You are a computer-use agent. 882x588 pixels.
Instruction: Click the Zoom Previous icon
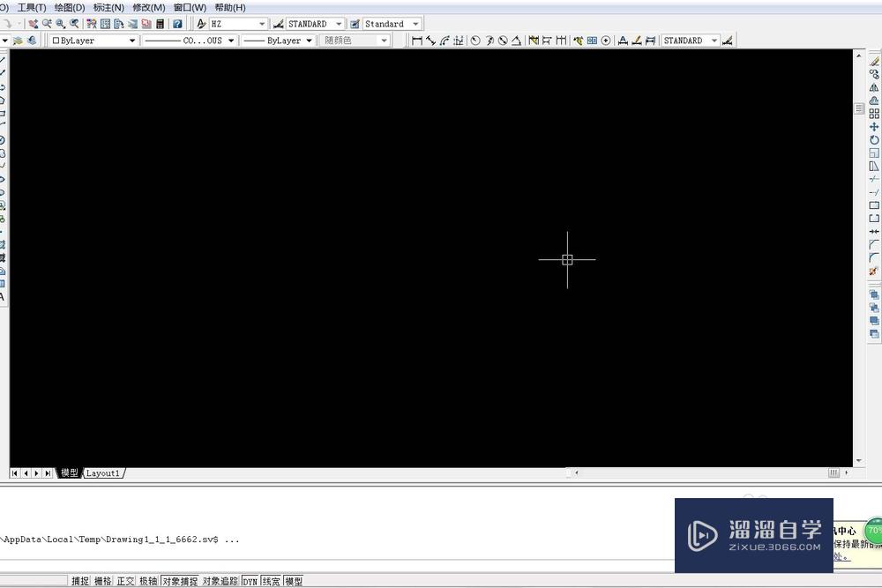click(74, 24)
